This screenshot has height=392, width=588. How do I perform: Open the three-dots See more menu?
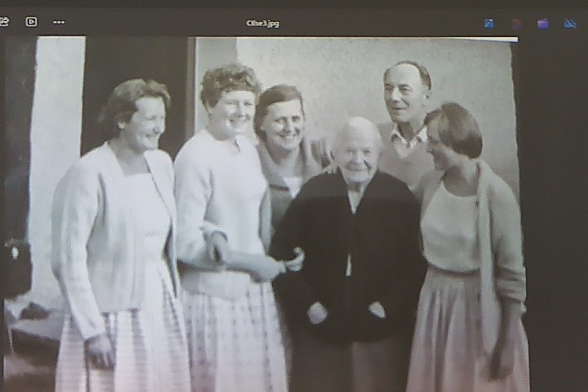[59, 22]
